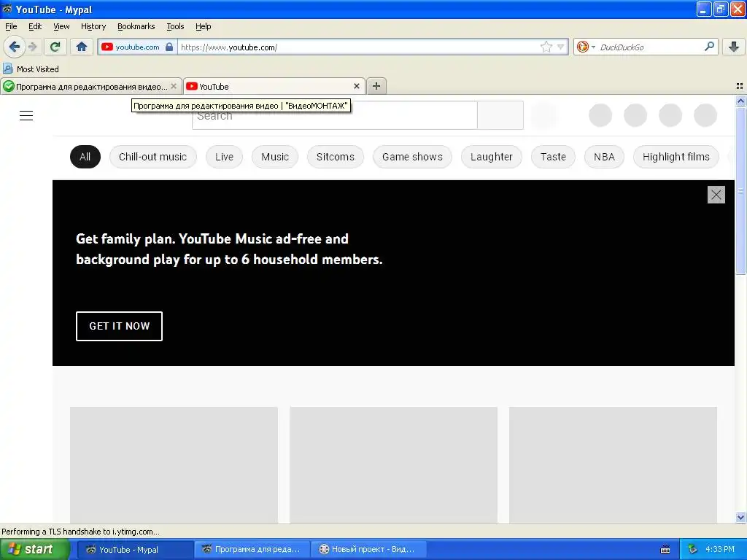
Task: Select the Sitcoms filter chip
Action: pyautogui.click(x=336, y=157)
